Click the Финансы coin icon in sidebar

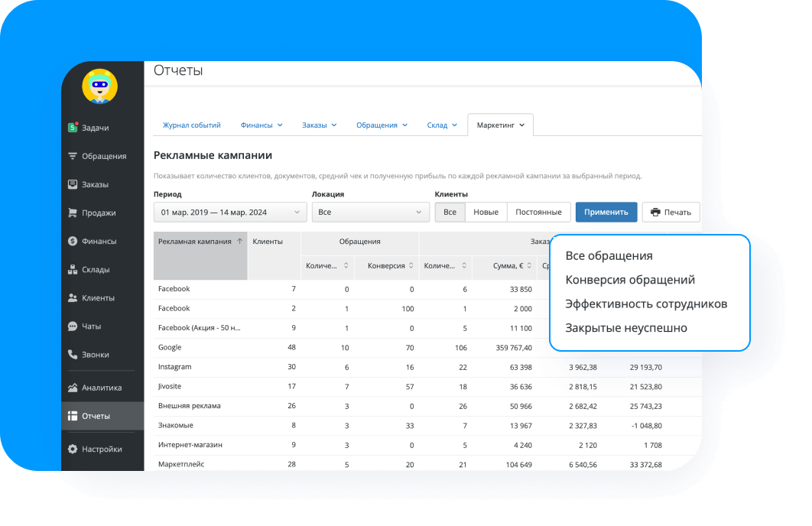[x=73, y=241]
